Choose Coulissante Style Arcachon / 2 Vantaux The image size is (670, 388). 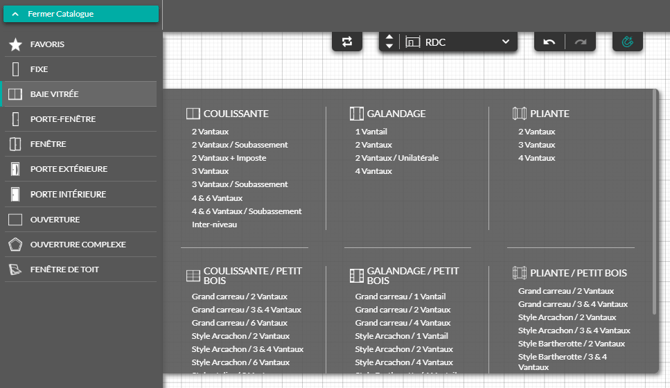[x=240, y=336]
